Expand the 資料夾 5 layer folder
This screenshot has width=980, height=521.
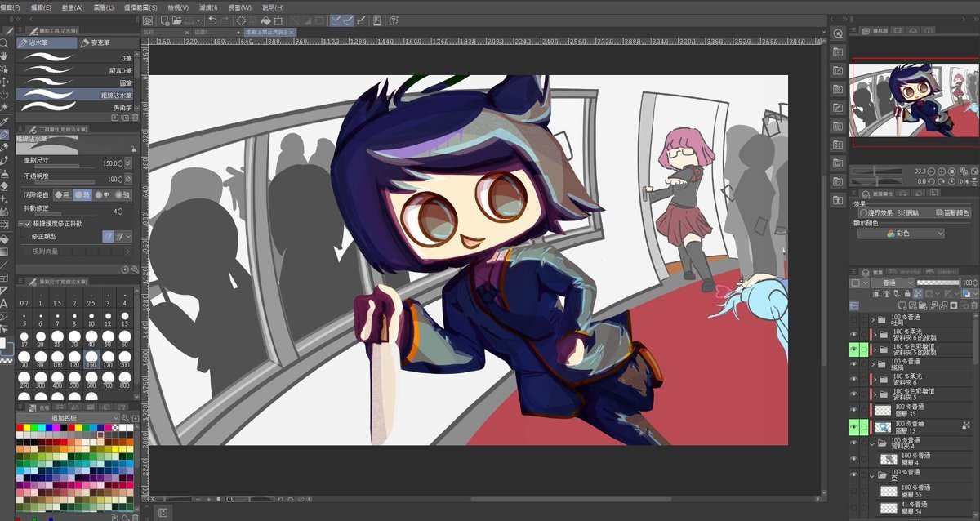click(874, 394)
